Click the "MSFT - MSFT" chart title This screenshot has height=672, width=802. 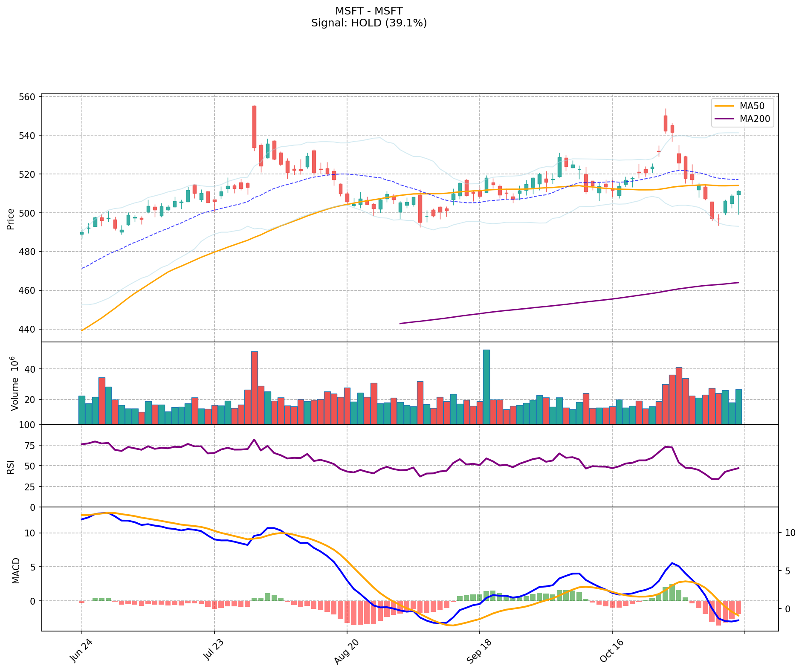[x=369, y=11]
